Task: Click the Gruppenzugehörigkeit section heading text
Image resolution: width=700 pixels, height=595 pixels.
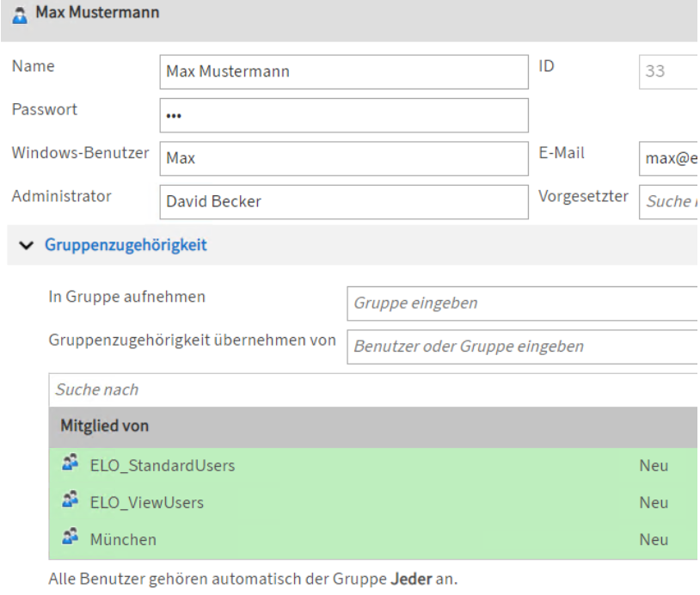Action: [x=126, y=246]
